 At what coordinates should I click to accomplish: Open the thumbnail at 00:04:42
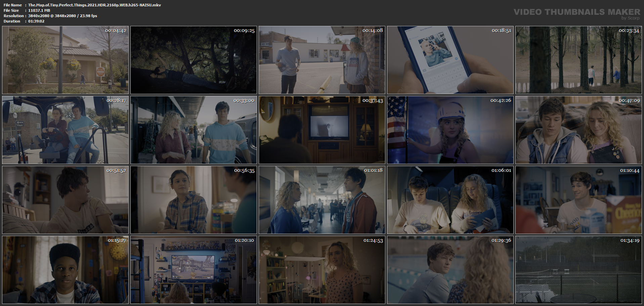click(65, 60)
